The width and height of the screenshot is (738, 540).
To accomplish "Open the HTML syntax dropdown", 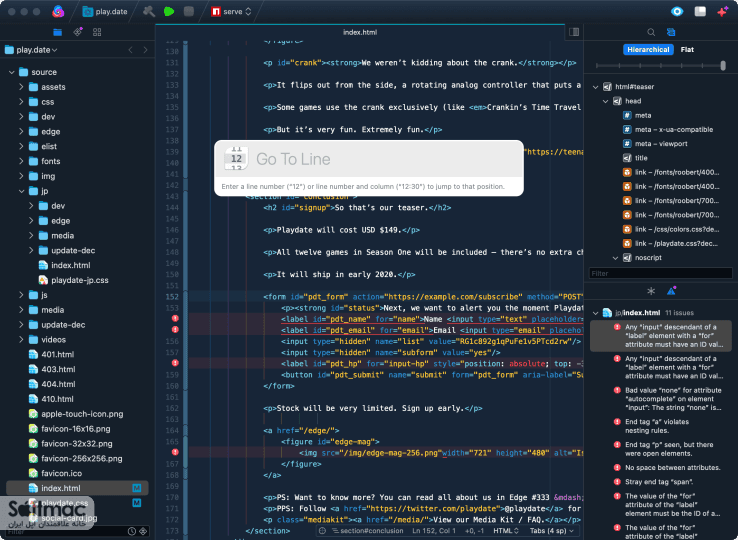I will coord(506,531).
